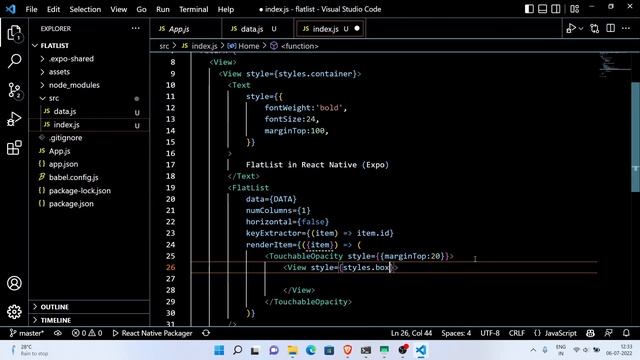
Task: Select JavaScript language mode in status bar
Action: [556, 333]
